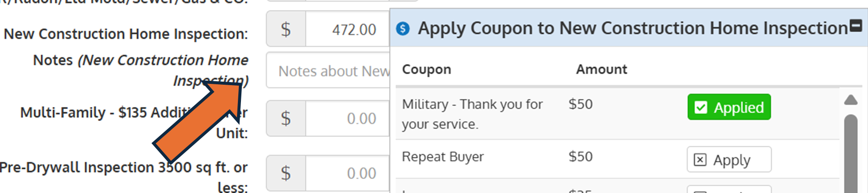Collapse the Apply Coupon popup with minus icon
This screenshot has height=193, width=868.
tap(856, 26)
